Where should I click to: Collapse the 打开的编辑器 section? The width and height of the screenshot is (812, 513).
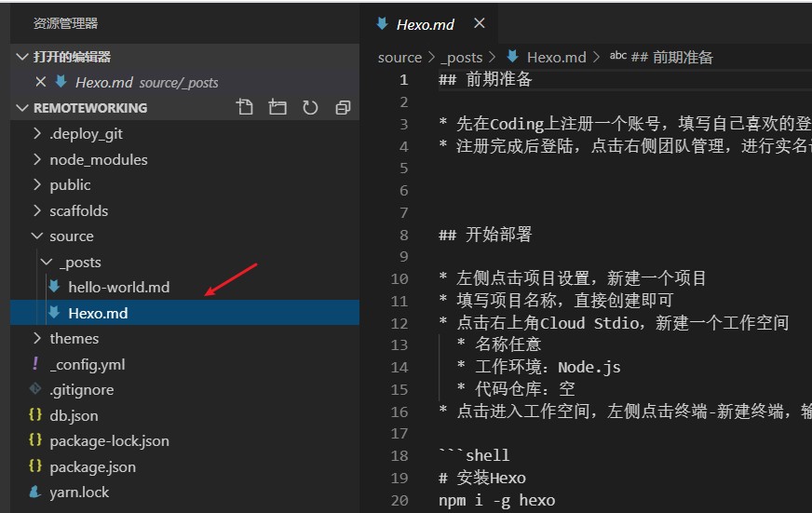click(21, 57)
